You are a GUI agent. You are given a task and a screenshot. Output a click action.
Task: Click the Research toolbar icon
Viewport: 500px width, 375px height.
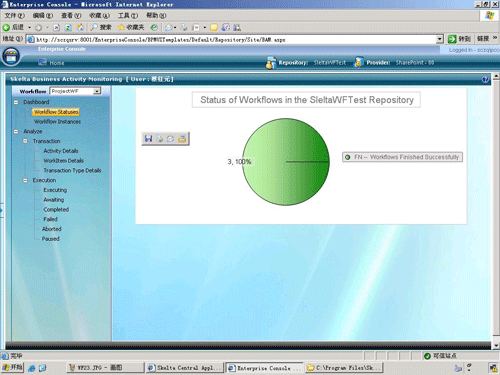click(226, 27)
